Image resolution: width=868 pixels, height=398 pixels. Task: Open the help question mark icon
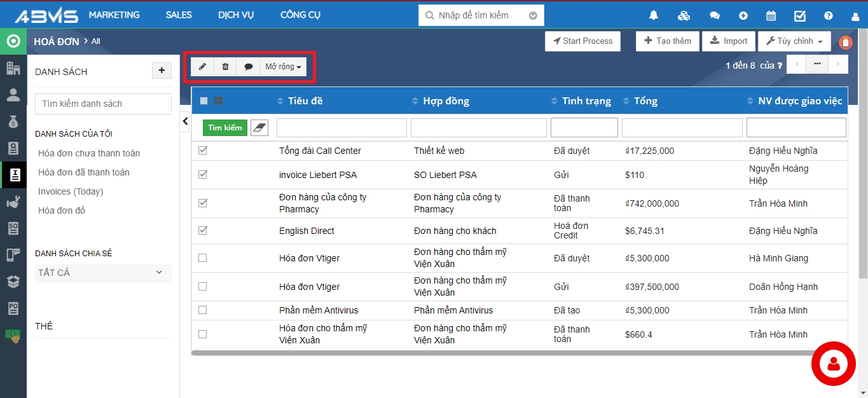pos(828,16)
